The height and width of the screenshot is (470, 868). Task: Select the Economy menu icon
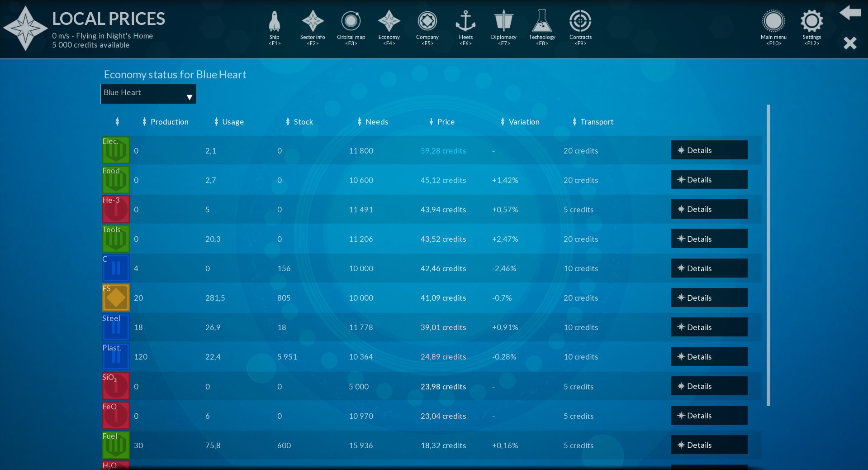point(389,28)
